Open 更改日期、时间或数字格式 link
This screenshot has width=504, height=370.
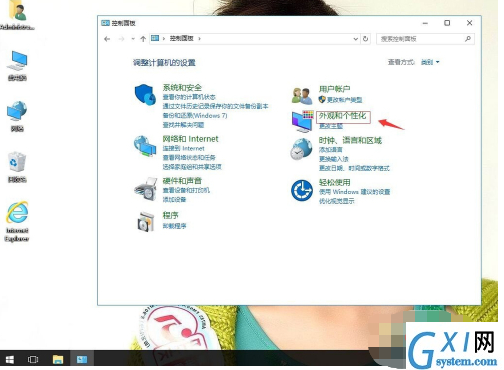tap(354, 168)
